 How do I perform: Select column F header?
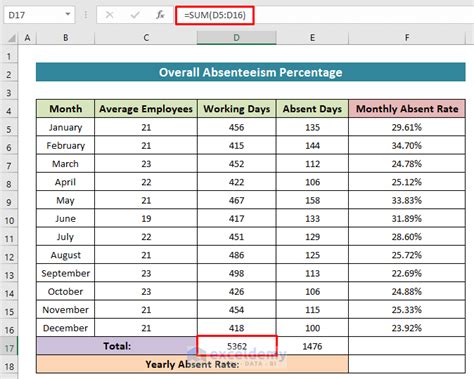407,38
